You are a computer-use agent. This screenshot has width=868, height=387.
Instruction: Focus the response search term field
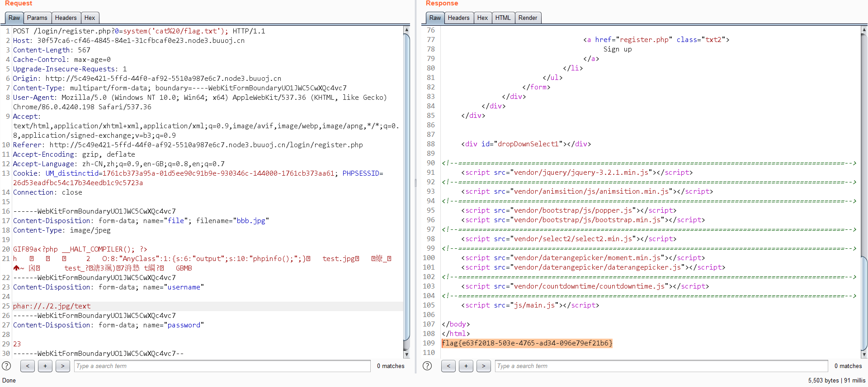click(x=661, y=366)
